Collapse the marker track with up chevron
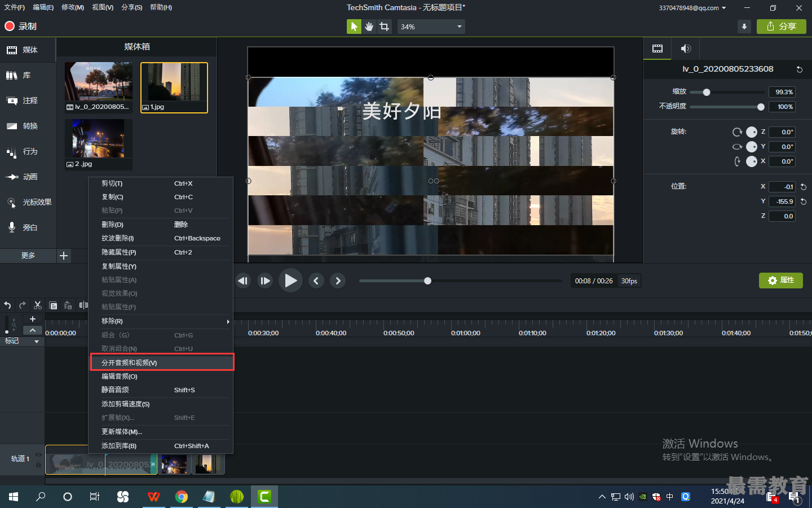The width and height of the screenshot is (812, 508). 33,330
